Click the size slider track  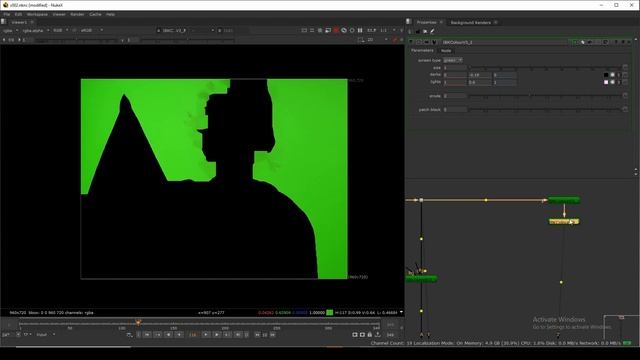[x=545, y=67]
